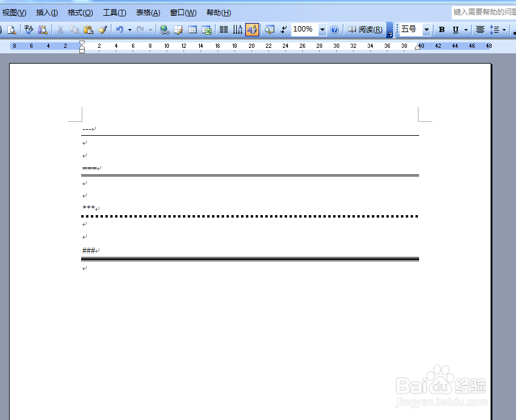516x420 pixels.
Task: Place cursor after the *** text
Action: [x=95, y=208]
